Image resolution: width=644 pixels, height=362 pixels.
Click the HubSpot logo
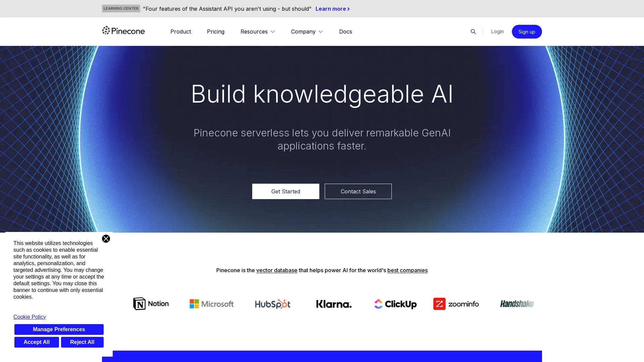tap(272, 304)
